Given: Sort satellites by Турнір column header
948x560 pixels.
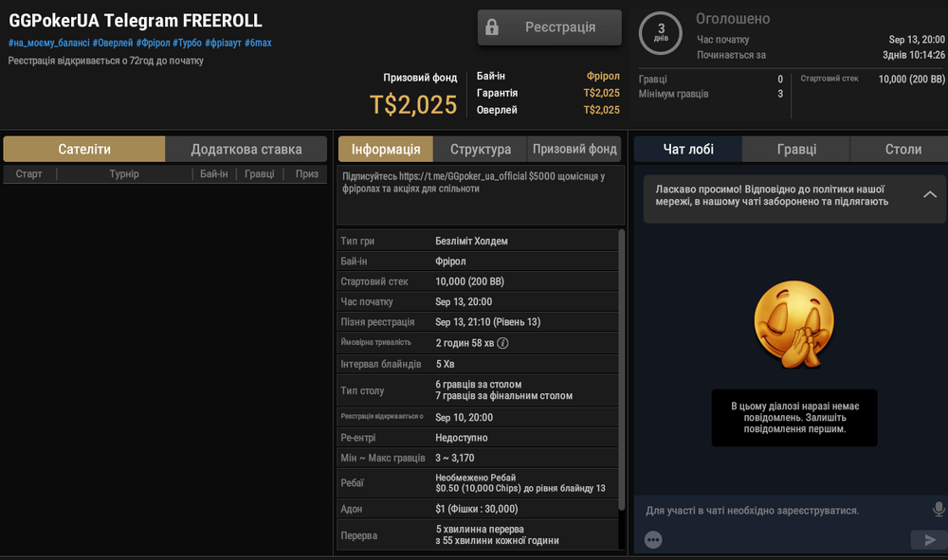Looking at the screenshot, I should click(x=124, y=174).
